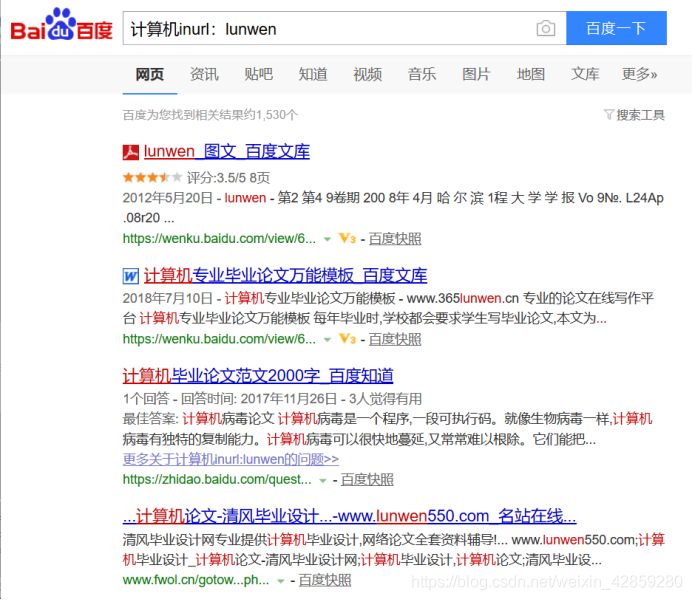The height and width of the screenshot is (600, 692).
Task: Click the text 回答时间: 2017年11月26日
Action: 259,399
